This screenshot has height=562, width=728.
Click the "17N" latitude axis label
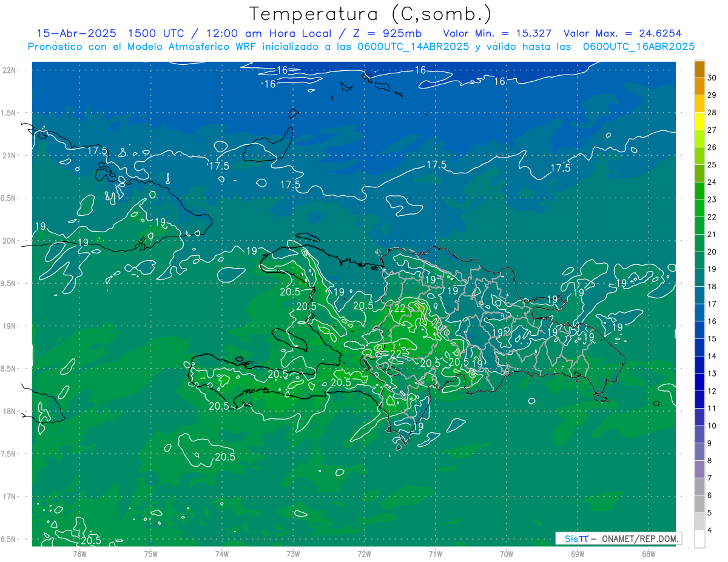pyautogui.click(x=9, y=497)
